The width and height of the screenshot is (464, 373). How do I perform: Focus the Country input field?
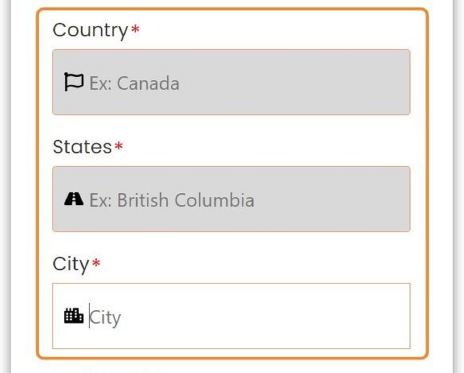[231, 82]
